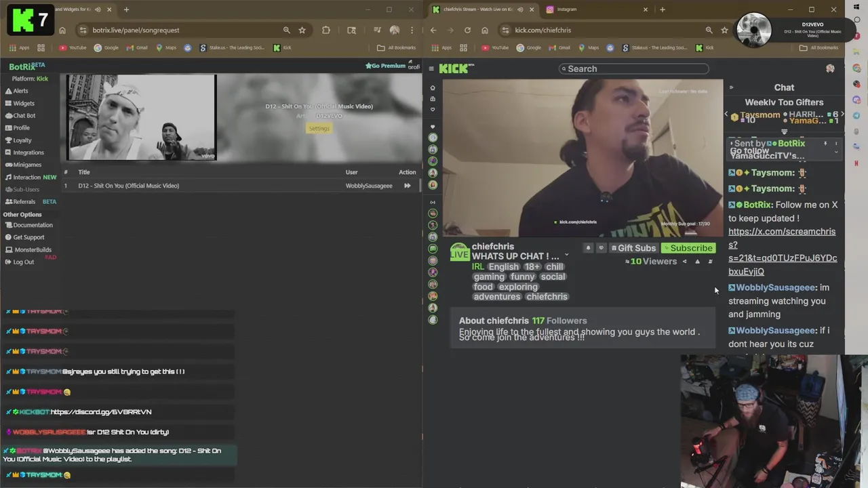Image resolution: width=868 pixels, height=488 pixels.
Task: Open Netflix icon on the taskbar
Action: [x=857, y=163]
